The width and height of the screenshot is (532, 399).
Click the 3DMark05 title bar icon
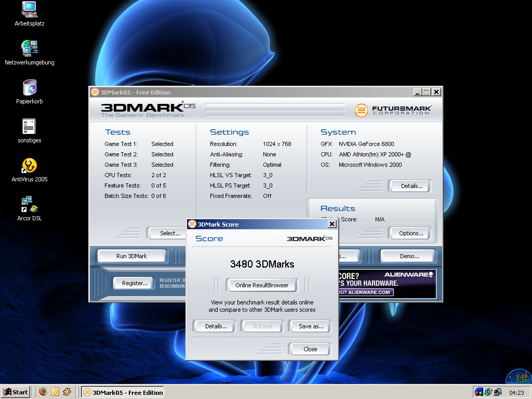pyautogui.click(x=95, y=92)
